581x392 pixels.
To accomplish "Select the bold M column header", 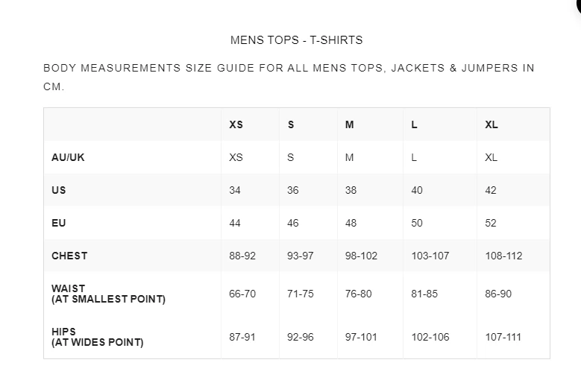I will pos(349,124).
